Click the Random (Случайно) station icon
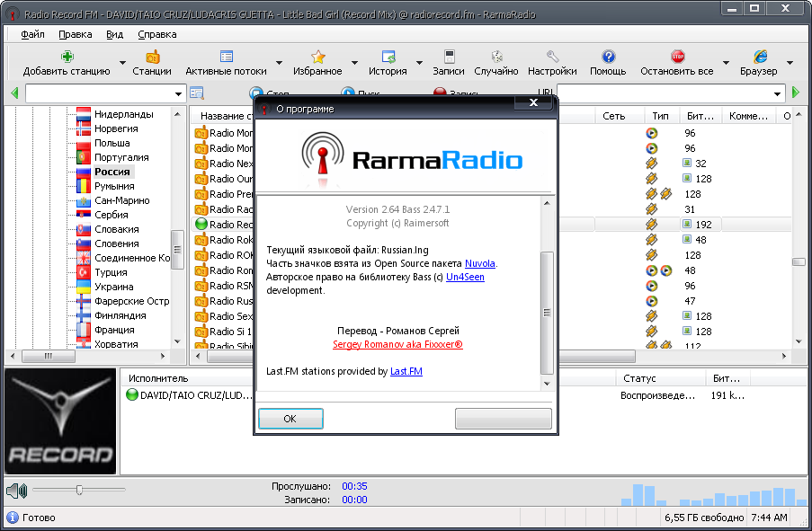Image resolution: width=812 pixels, height=531 pixels. point(495,57)
